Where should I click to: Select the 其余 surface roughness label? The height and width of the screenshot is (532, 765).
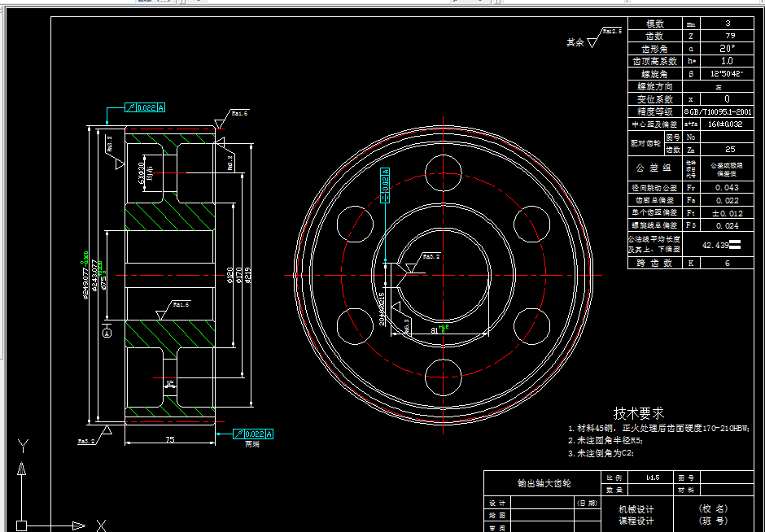(x=575, y=42)
